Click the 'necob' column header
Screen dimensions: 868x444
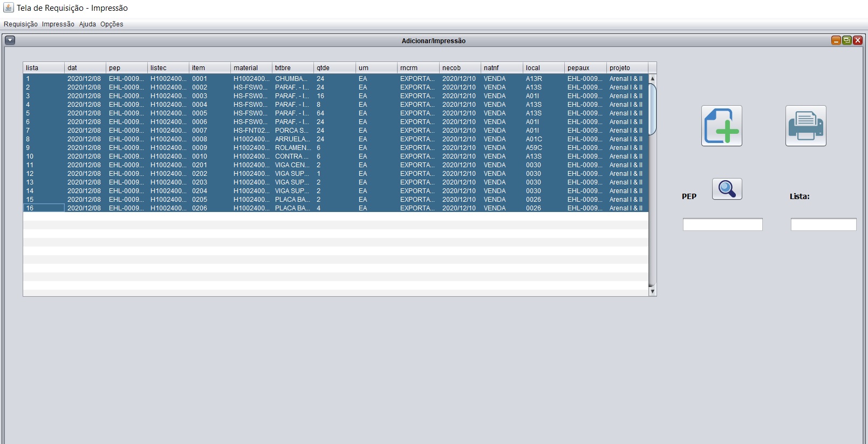[x=460, y=68]
